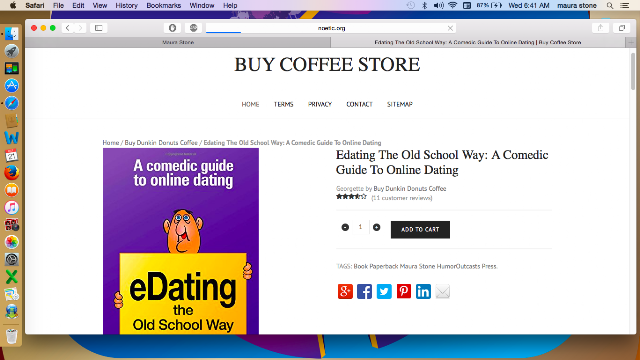Image resolution: width=640 pixels, height=360 pixels.
Task: Open Notification Center
Action: click(x=625, y=5)
